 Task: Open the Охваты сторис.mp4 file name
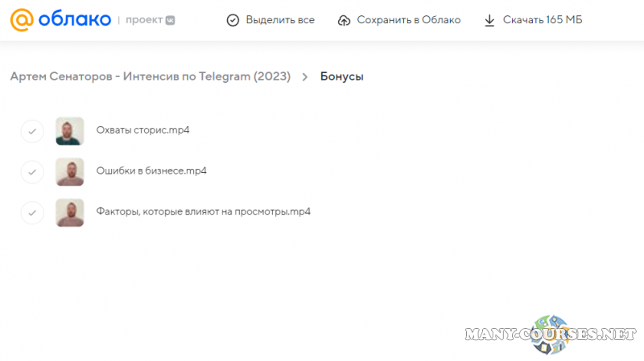(x=142, y=130)
